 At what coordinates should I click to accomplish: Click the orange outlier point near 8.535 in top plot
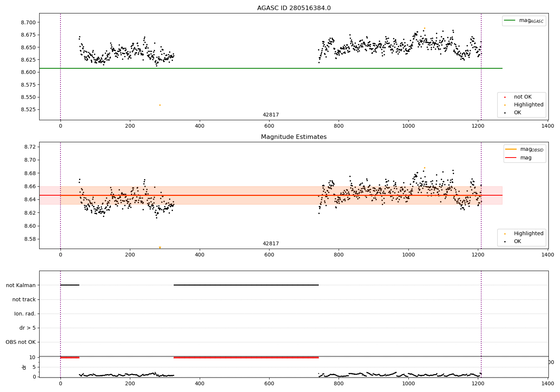click(x=160, y=105)
